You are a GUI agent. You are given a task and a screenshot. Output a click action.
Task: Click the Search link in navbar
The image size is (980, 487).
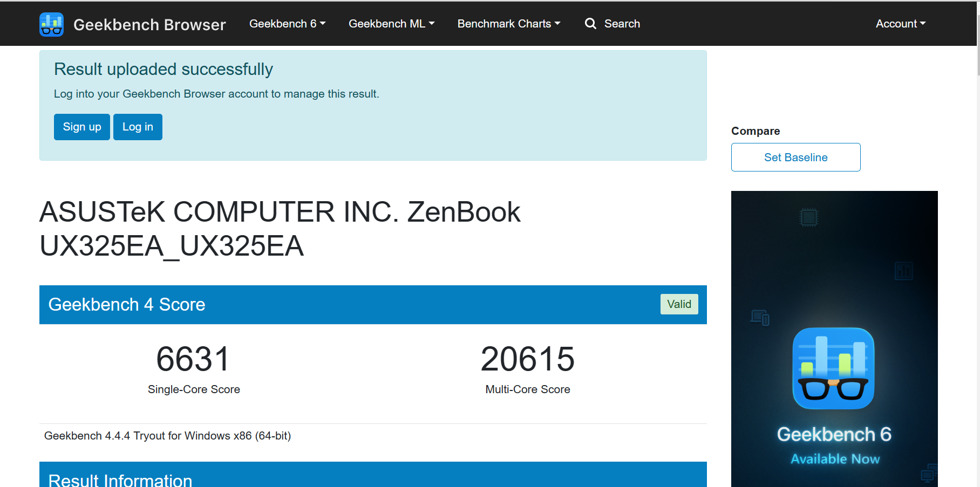point(622,24)
